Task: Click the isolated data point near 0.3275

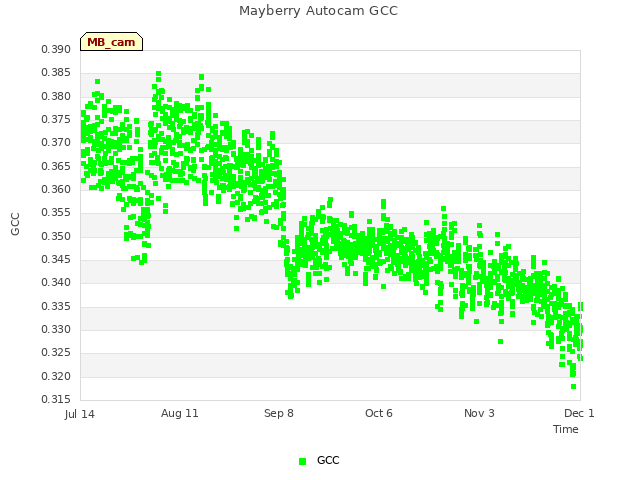Action: 500,341
